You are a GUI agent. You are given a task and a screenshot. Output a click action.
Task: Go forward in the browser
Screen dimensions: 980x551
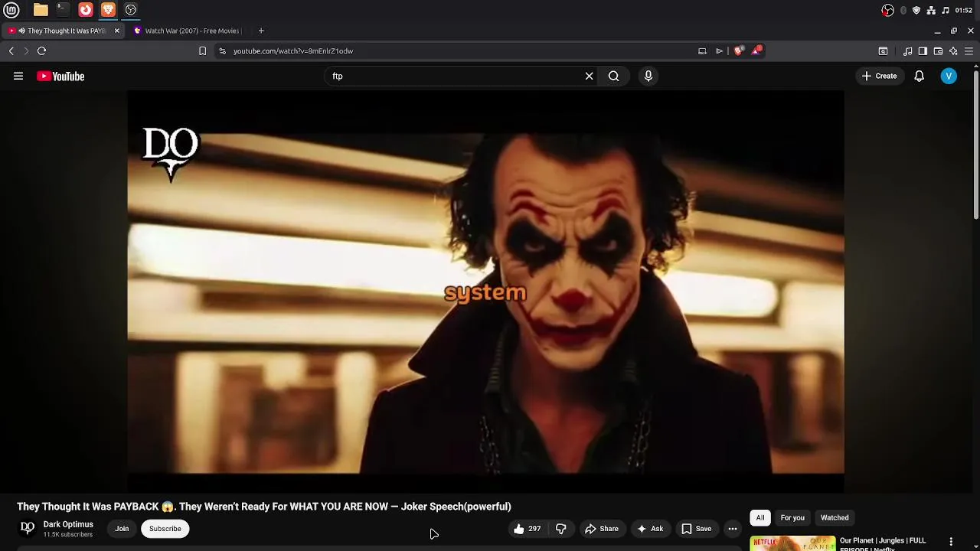[x=26, y=51]
